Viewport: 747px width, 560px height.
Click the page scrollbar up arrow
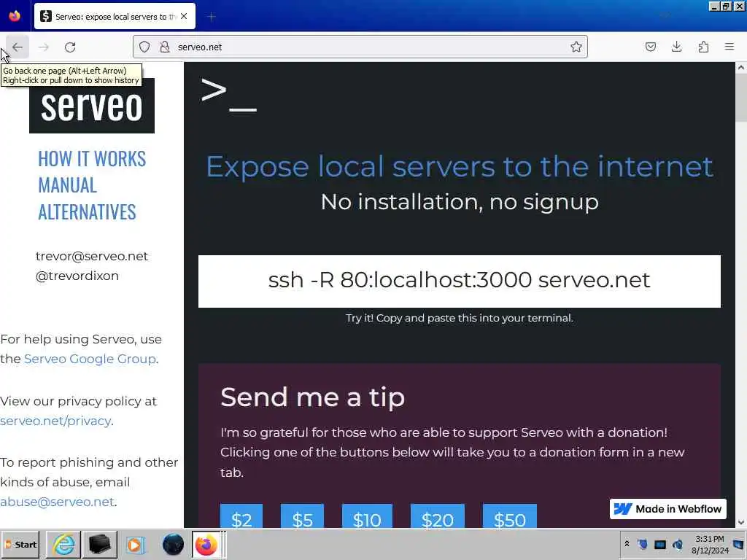(x=741, y=68)
